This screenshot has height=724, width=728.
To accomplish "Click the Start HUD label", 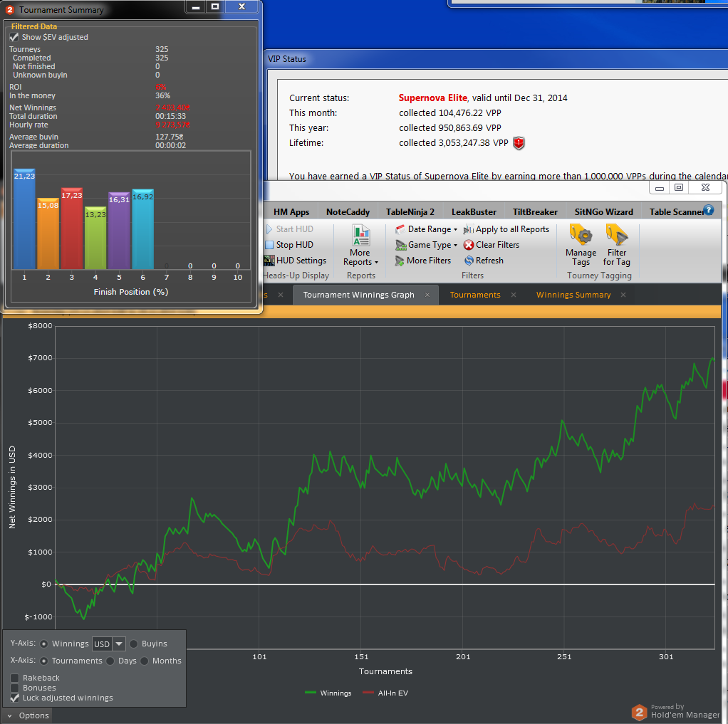I will coord(294,229).
